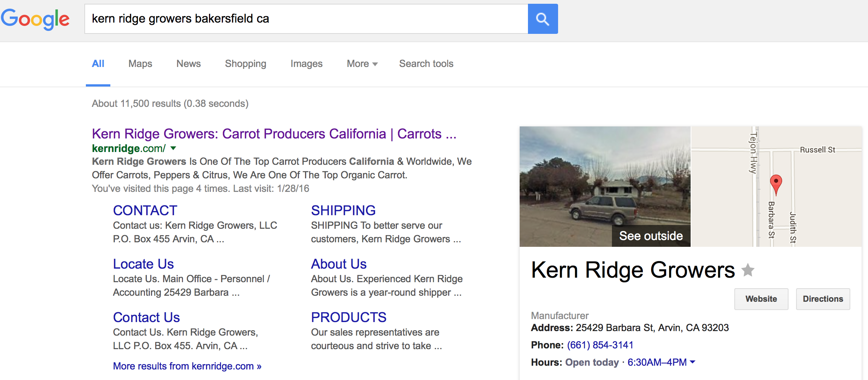Image resolution: width=868 pixels, height=380 pixels.
Task: Open the About Us sitelink
Action: pos(339,264)
